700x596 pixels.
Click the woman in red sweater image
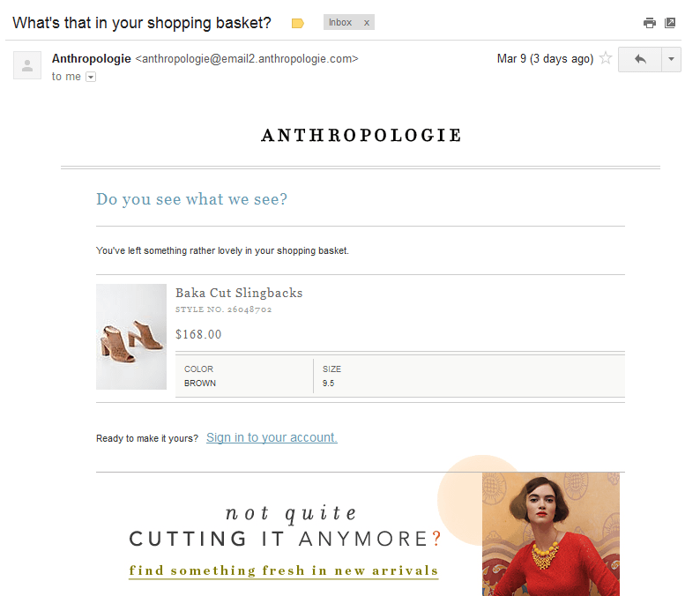coord(551,533)
